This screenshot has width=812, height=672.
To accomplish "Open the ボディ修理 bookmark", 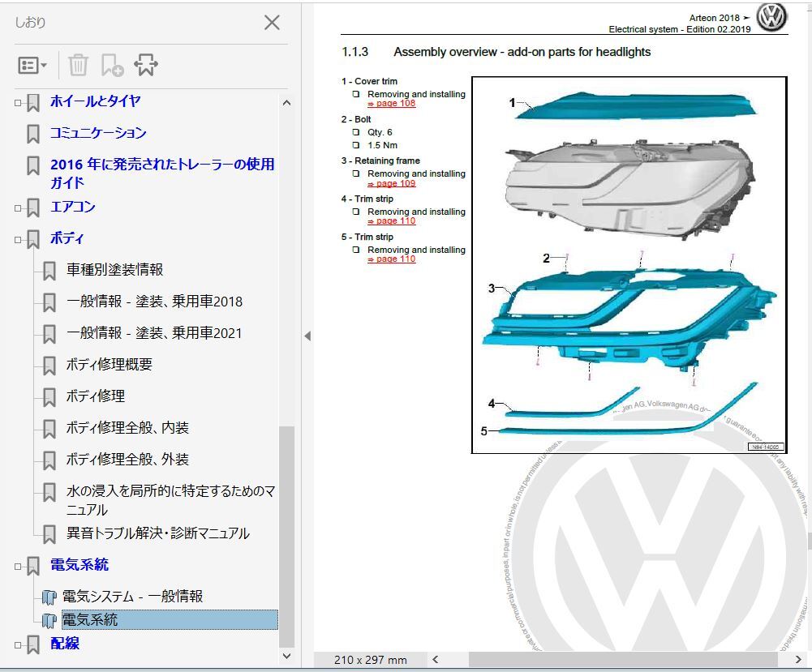I will tap(96, 396).
